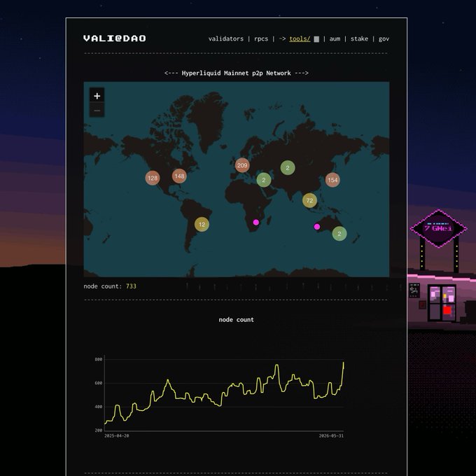Click the 148 node cluster marker
Viewport: 476px width, 476px height.
pos(179,176)
